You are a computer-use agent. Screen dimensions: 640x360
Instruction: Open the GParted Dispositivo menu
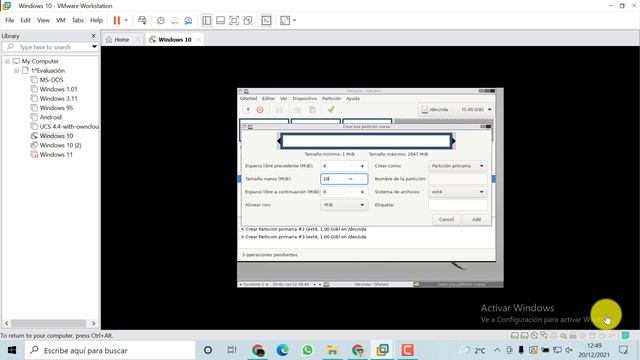(304, 99)
